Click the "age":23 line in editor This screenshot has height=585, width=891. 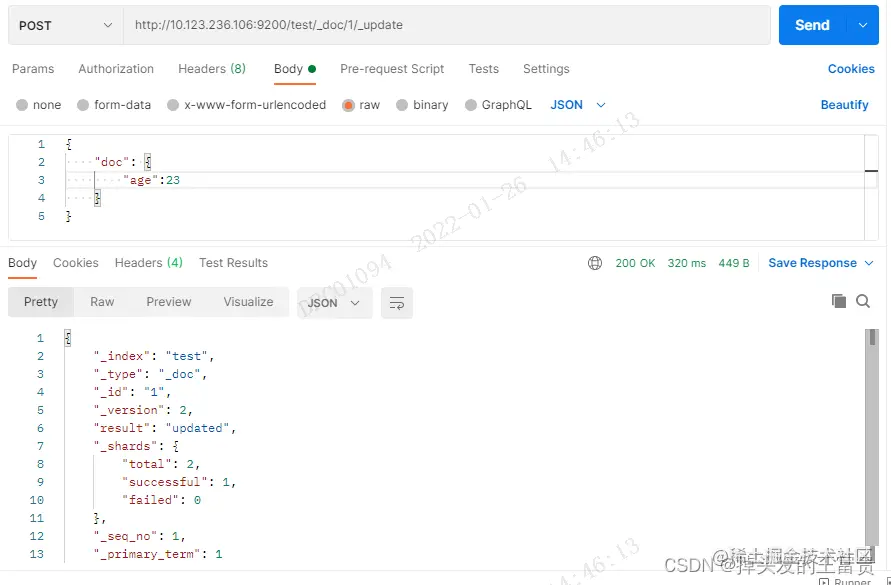point(152,180)
